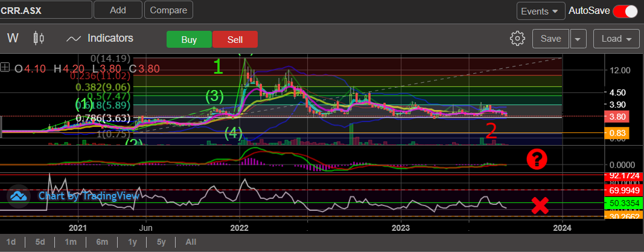Select the 6m time range
The image size is (644, 252).
102,242
